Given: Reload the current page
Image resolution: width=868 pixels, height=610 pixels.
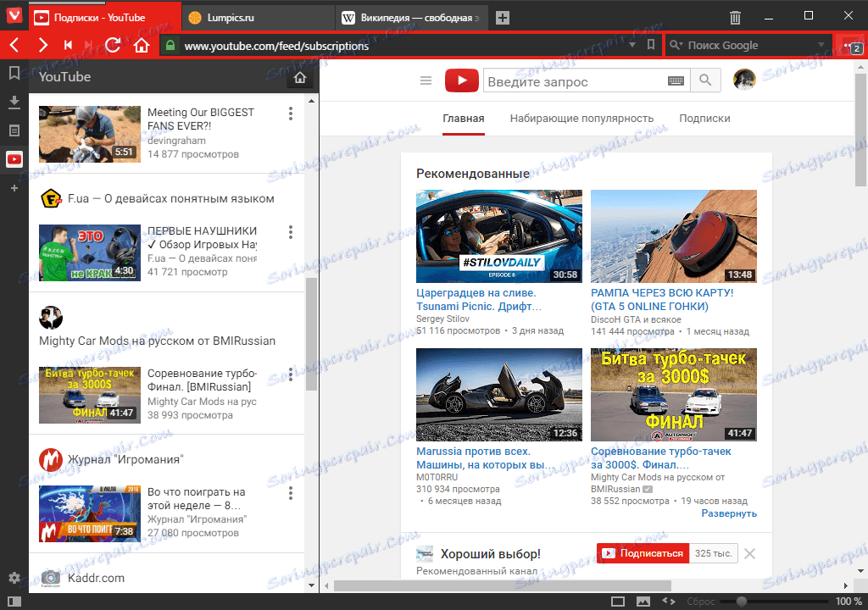Looking at the screenshot, I should tap(113, 46).
